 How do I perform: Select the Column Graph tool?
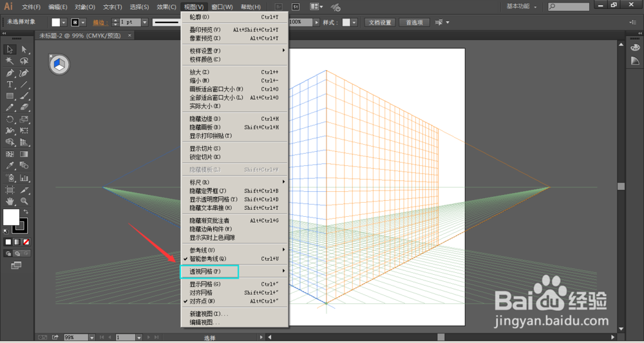coord(24,178)
